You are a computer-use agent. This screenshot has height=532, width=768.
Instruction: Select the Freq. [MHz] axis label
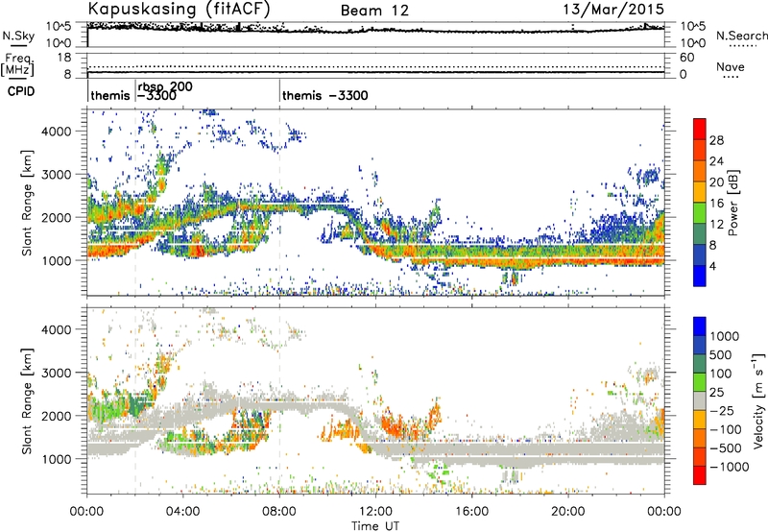(17, 65)
